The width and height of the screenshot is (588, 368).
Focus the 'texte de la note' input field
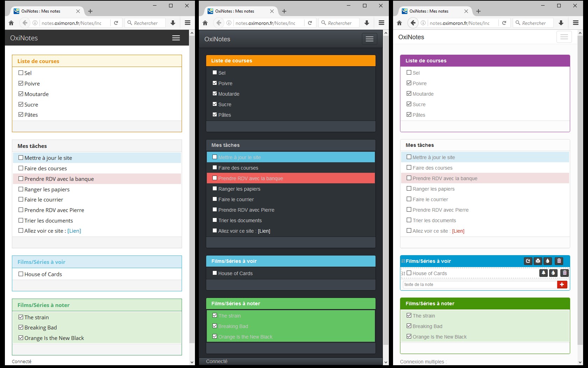pos(480,285)
